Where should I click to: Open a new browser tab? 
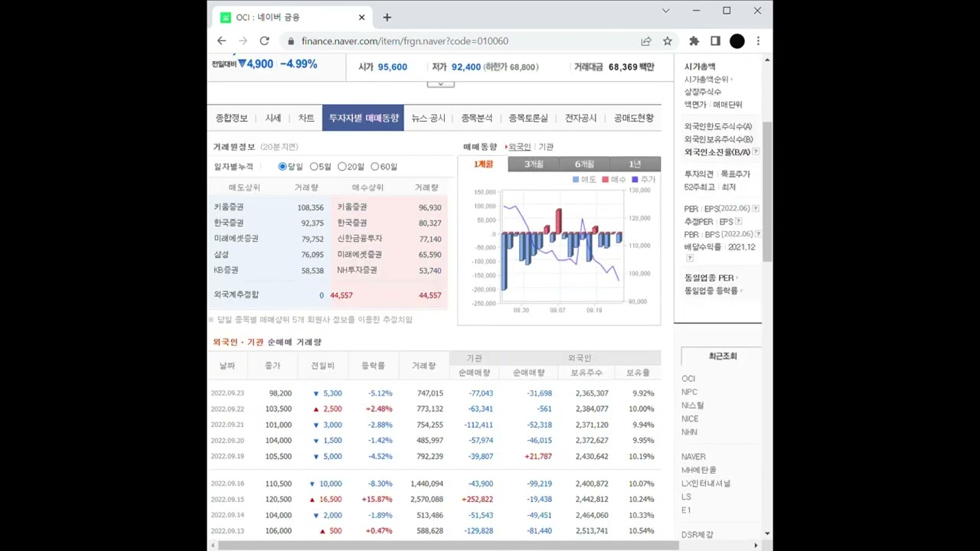[387, 17]
